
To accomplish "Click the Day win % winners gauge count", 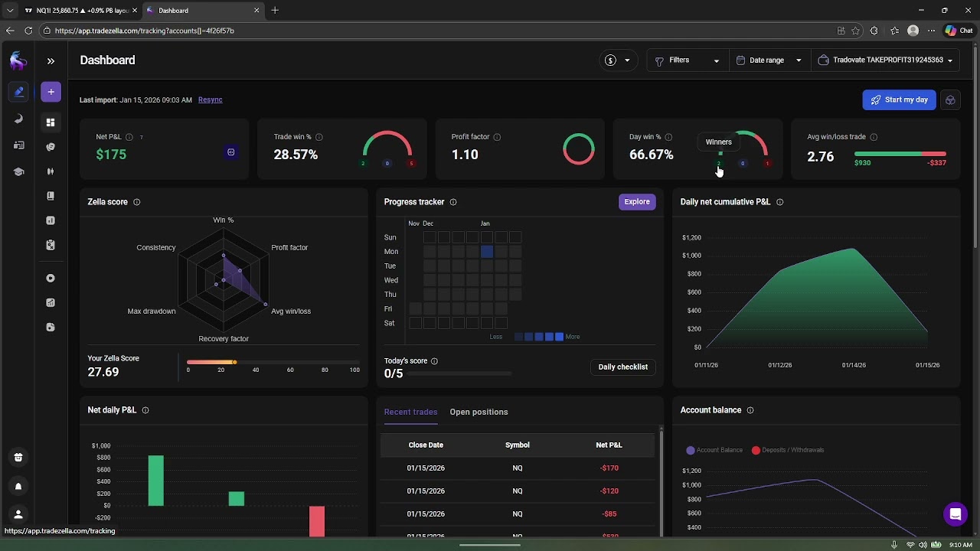I will click(718, 164).
